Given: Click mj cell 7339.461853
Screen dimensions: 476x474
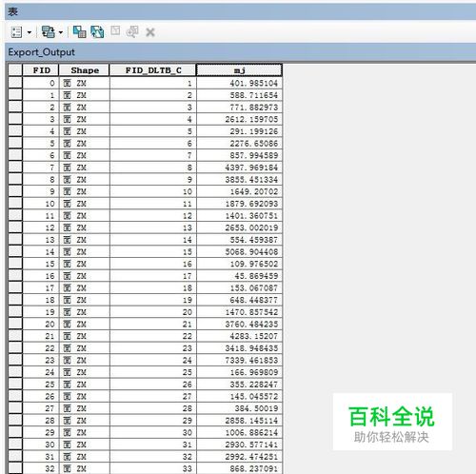Looking at the screenshot, I should point(239,361).
